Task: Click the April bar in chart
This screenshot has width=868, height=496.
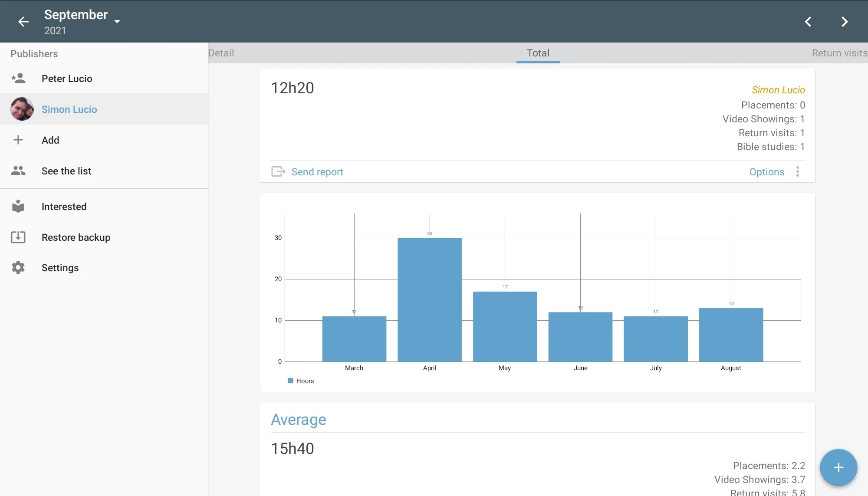Action: coord(430,299)
